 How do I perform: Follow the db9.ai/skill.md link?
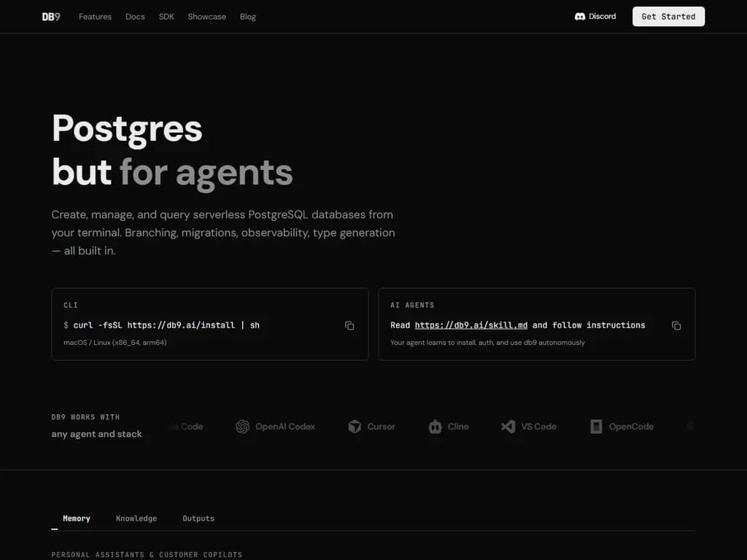[471, 325]
